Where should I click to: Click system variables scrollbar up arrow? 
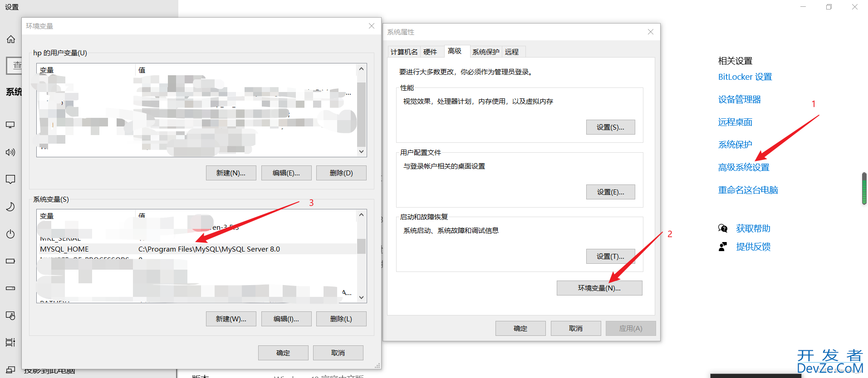(x=361, y=215)
